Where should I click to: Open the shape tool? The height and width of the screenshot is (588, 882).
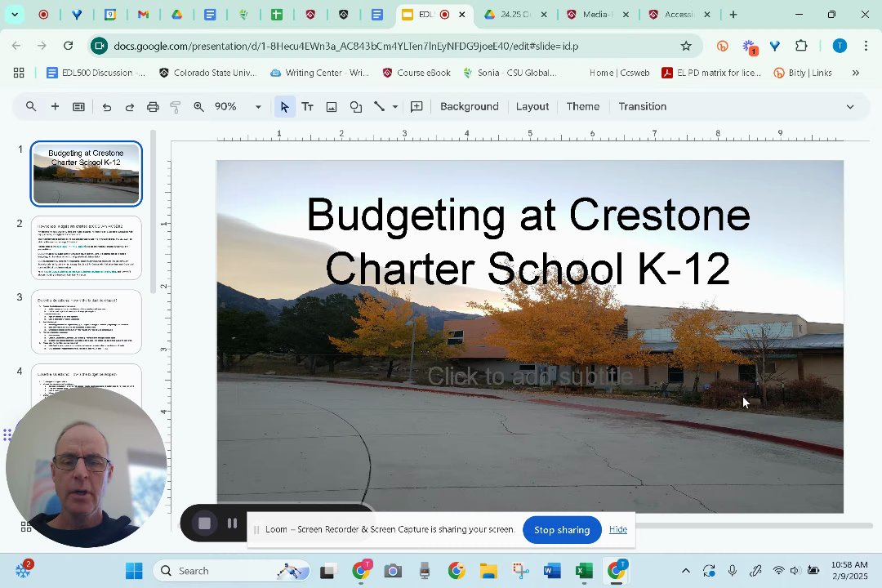356,107
